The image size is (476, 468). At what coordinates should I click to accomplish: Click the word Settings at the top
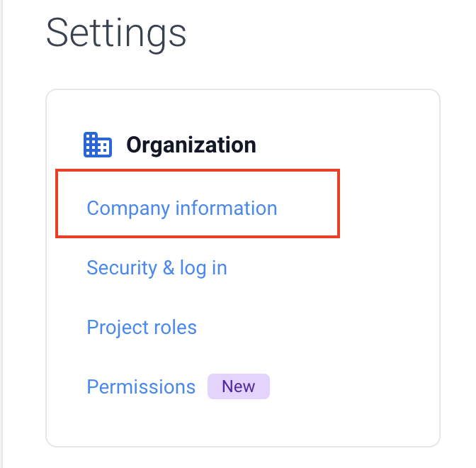coord(116,33)
